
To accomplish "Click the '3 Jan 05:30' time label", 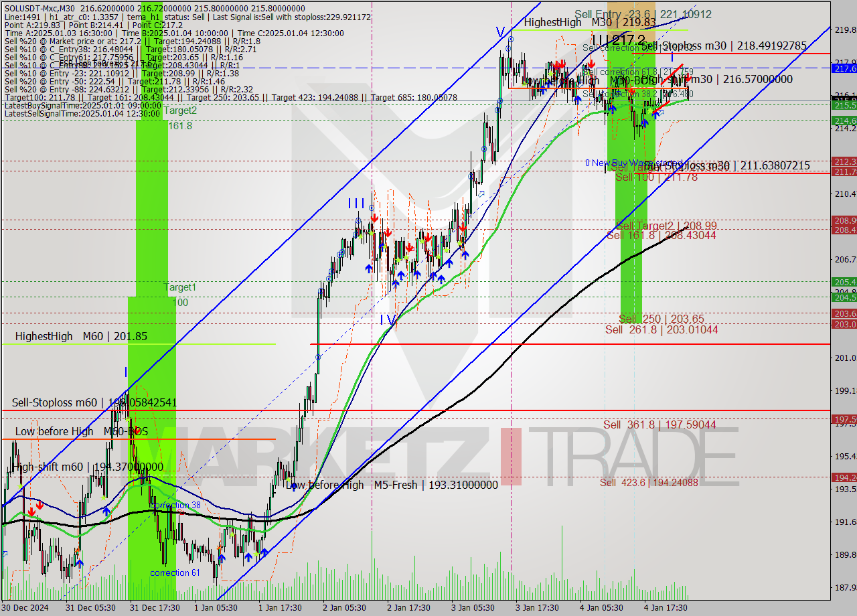I will pyautogui.click(x=473, y=608).
